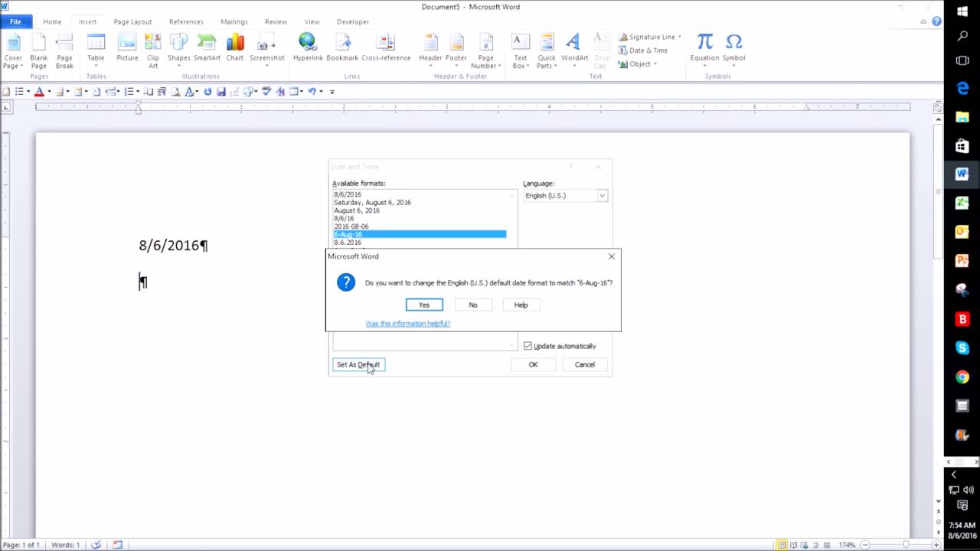Viewport: 980px width, 551px height.
Task: Open Chrome from the taskbar
Action: pyautogui.click(x=962, y=377)
